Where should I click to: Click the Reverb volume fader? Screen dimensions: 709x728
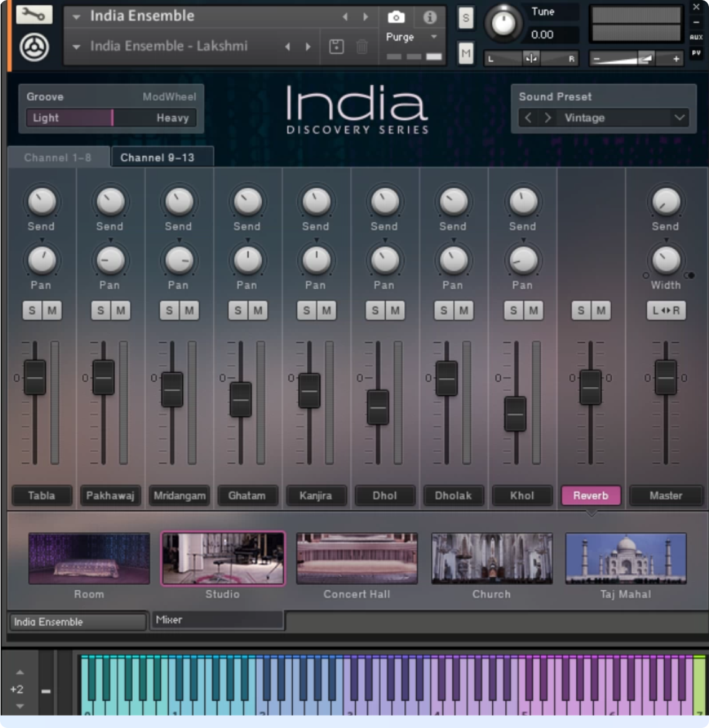(x=591, y=387)
